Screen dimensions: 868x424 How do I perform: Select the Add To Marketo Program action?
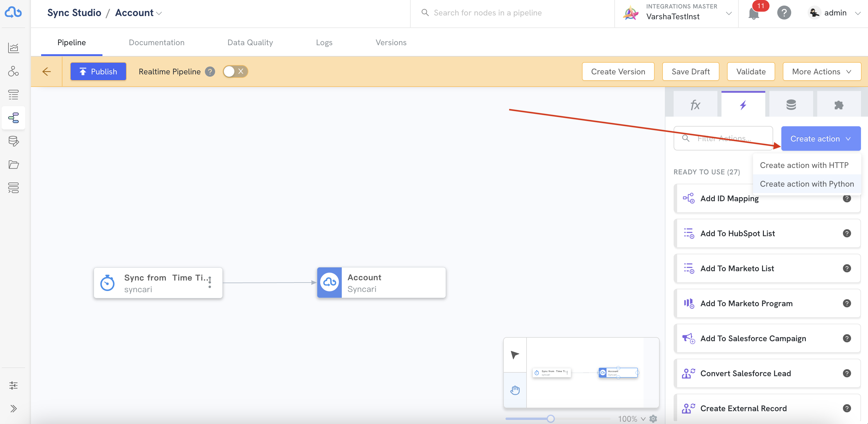tap(767, 304)
